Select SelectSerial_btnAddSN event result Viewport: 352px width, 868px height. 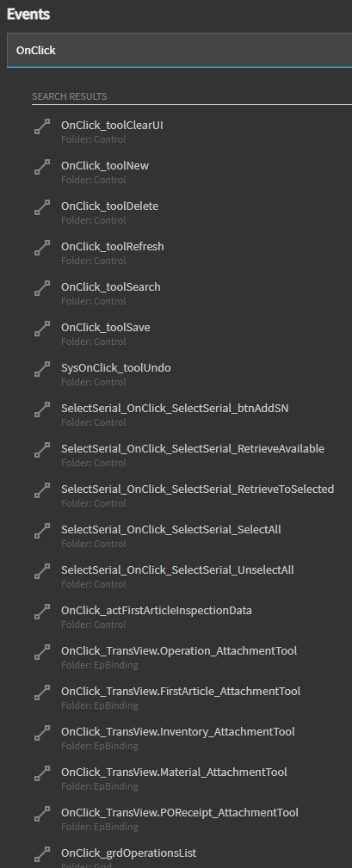pyautogui.click(x=192, y=415)
